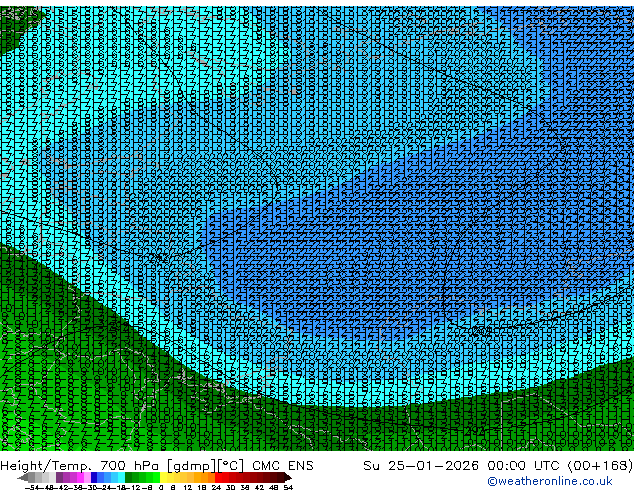Click the '-54' legend scale value
Viewport: 634px width, 490px height.
click(x=32, y=487)
